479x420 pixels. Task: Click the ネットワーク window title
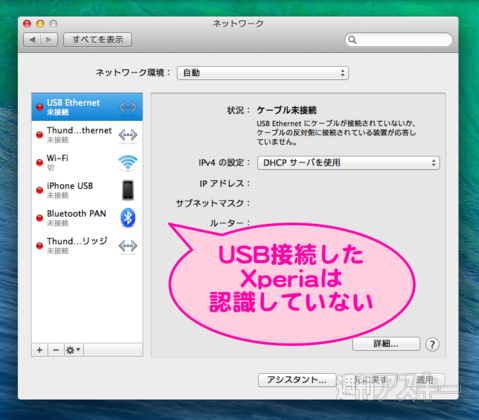click(x=238, y=24)
